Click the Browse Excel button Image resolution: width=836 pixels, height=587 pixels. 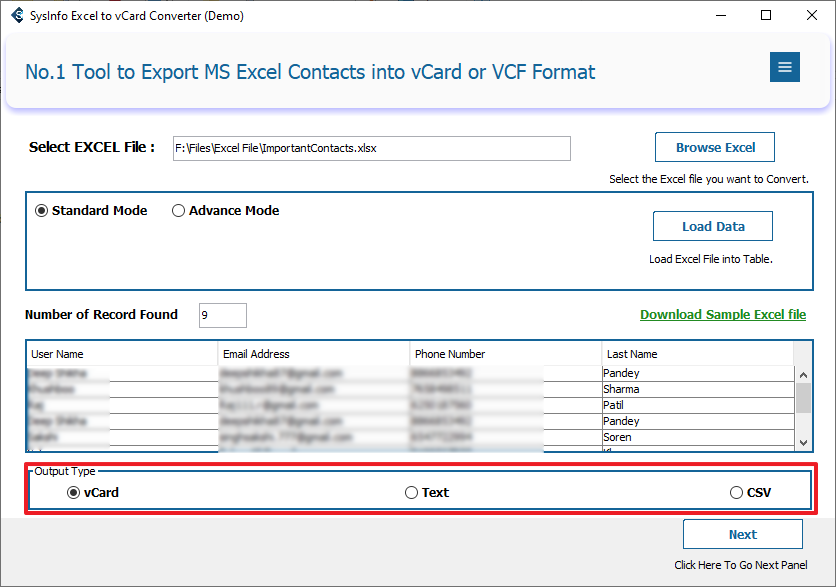[715, 147]
